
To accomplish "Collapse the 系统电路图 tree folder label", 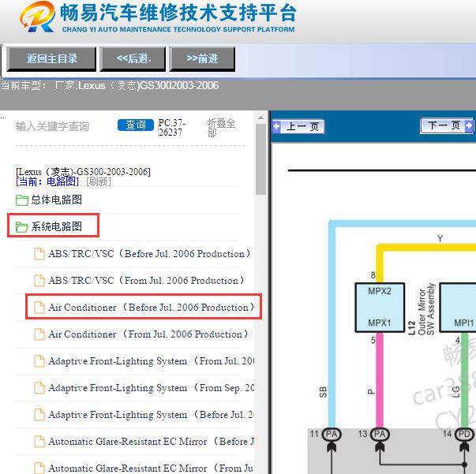I will click(x=57, y=226).
